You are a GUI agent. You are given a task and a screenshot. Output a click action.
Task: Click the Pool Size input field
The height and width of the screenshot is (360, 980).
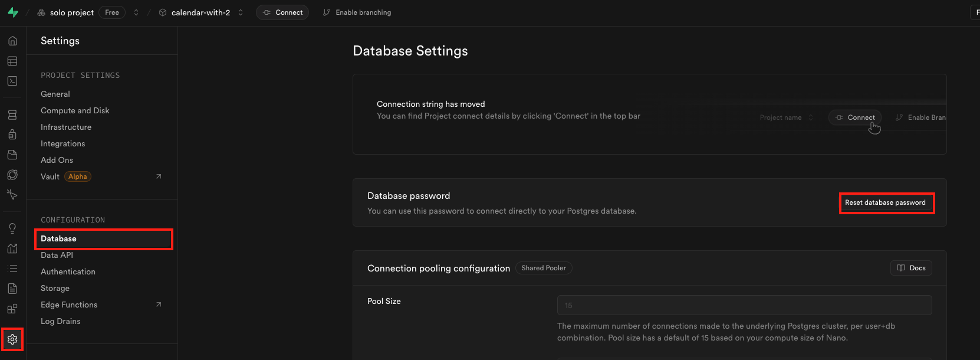[744, 305]
